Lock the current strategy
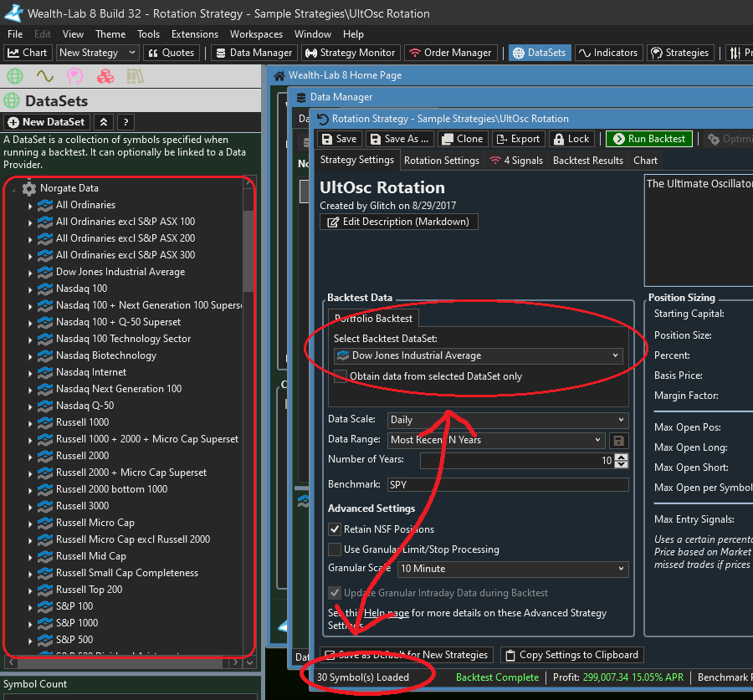The height and width of the screenshot is (700, 753). pos(572,139)
